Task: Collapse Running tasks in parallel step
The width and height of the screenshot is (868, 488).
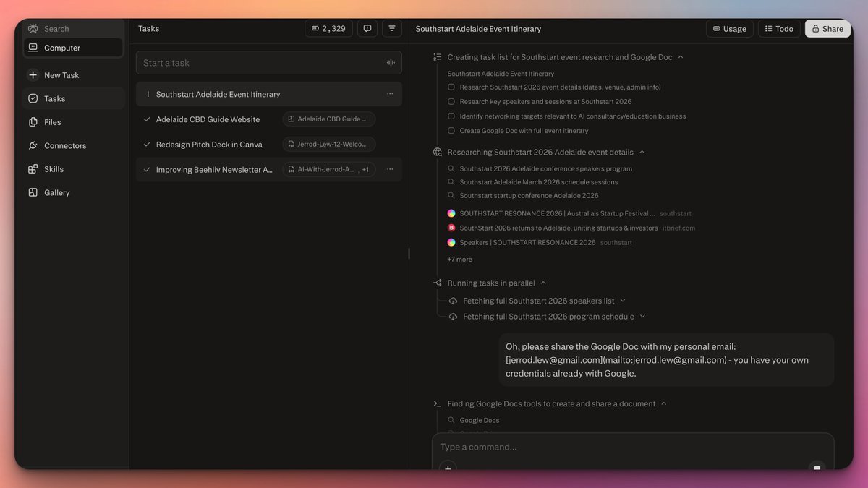Action: 543,283
